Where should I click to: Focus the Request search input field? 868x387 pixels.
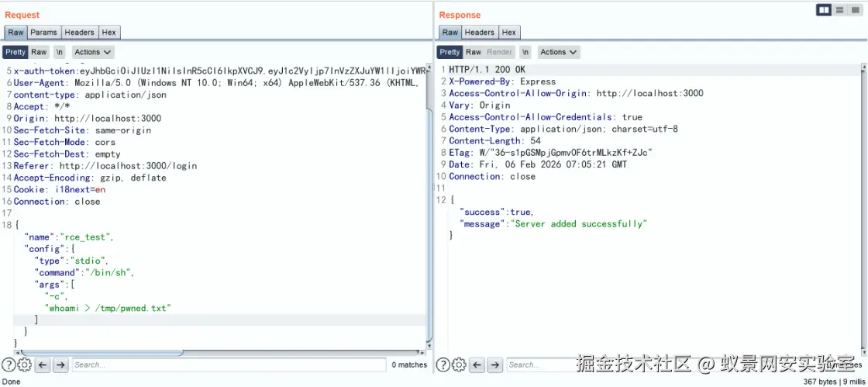tap(229, 365)
